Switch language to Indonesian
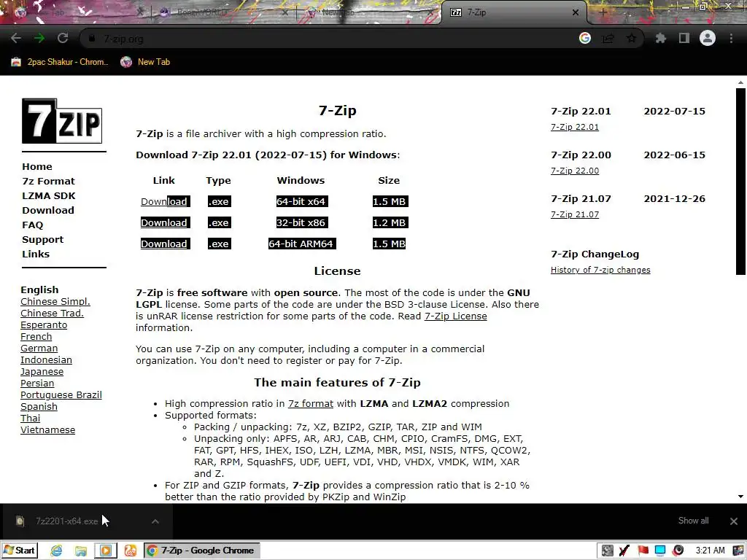 click(46, 360)
